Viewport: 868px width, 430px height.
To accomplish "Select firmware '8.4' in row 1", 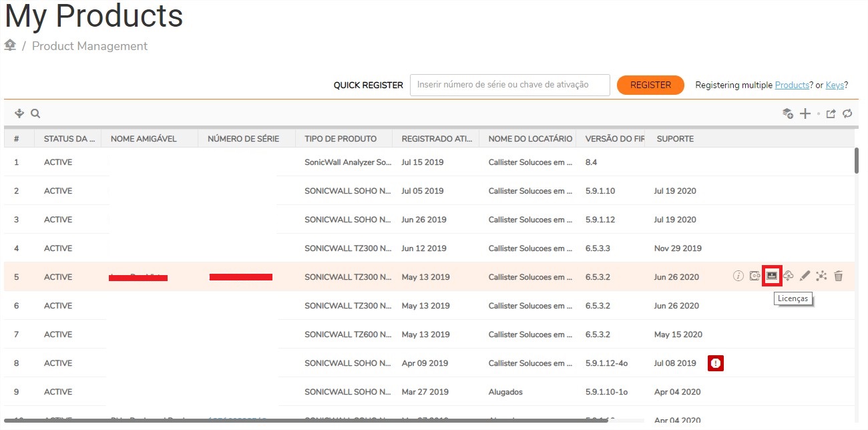I will 591,162.
